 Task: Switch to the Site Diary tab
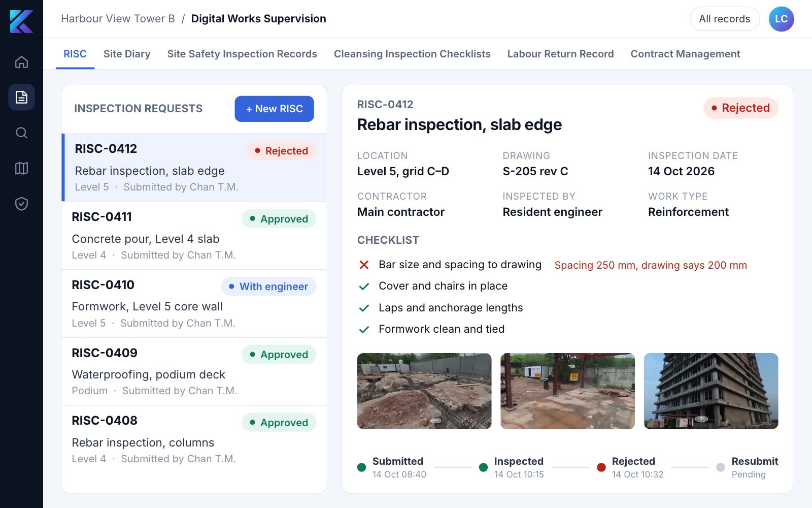127,54
